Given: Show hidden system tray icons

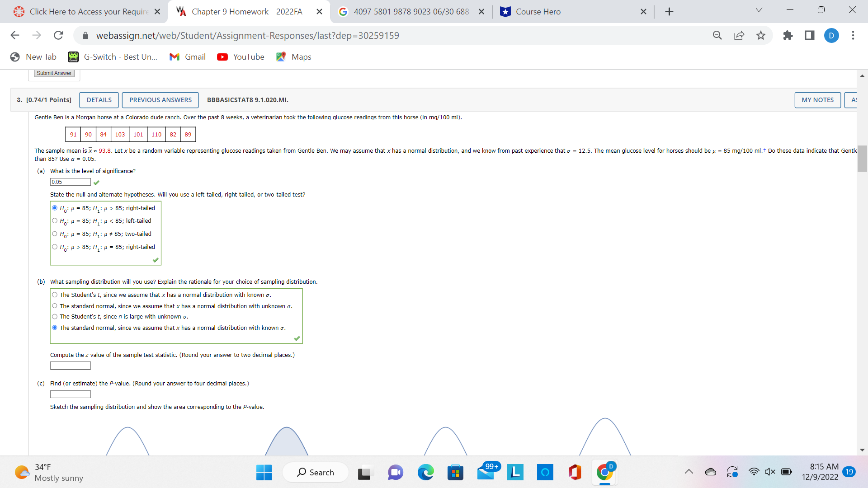Looking at the screenshot, I should pyautogui.click(x=689, y=472).
